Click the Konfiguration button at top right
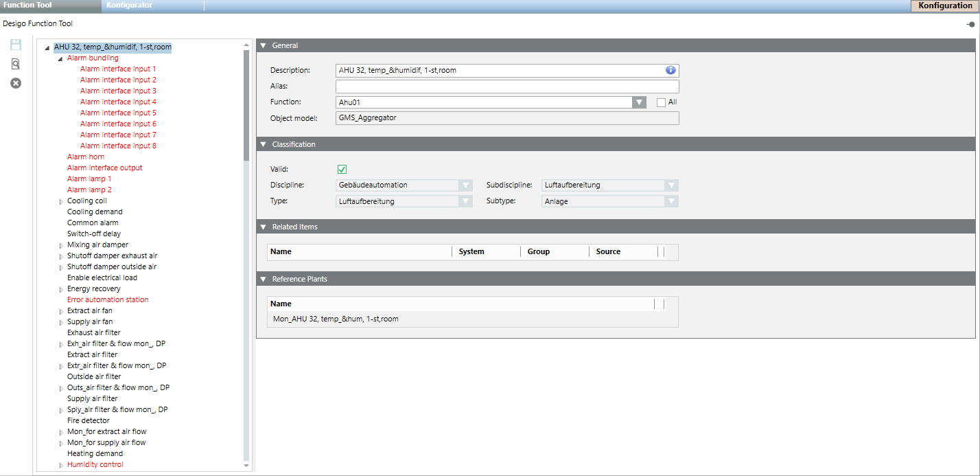Viewport: 980px width, 476px height. point(944,5)
